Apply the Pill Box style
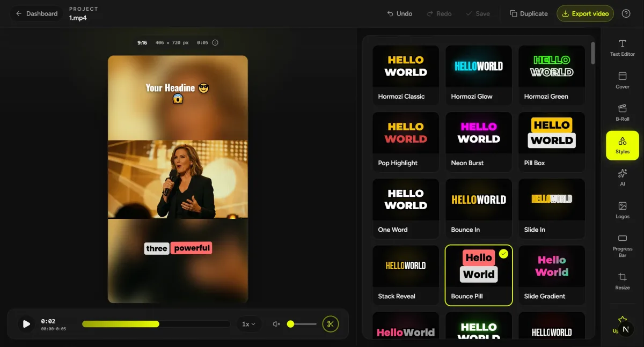The height and width of the screenshot is (347, 644). (552, 142)
